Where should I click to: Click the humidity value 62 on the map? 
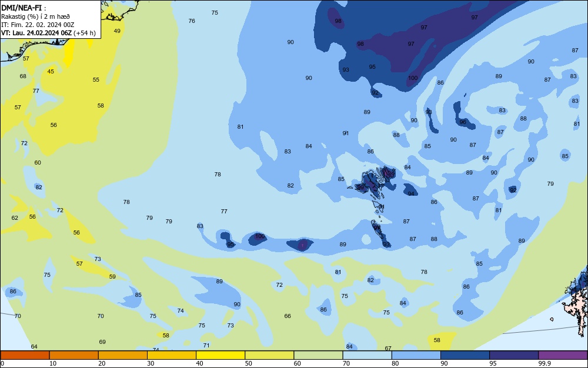(x=15, y=218)
